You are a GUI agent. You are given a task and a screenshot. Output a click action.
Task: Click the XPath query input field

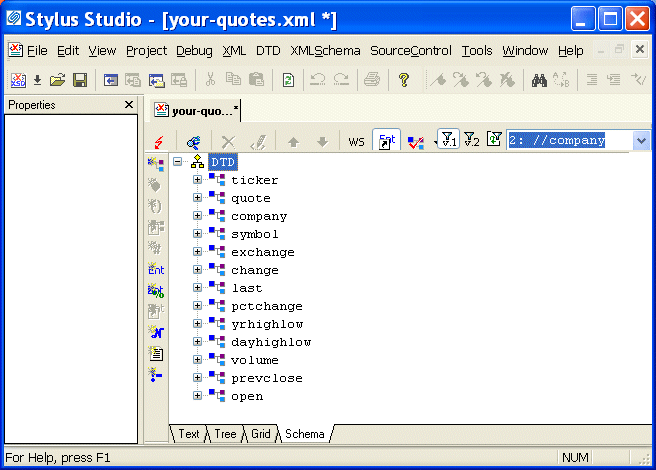pyautogui.click(x=568, y=141)
